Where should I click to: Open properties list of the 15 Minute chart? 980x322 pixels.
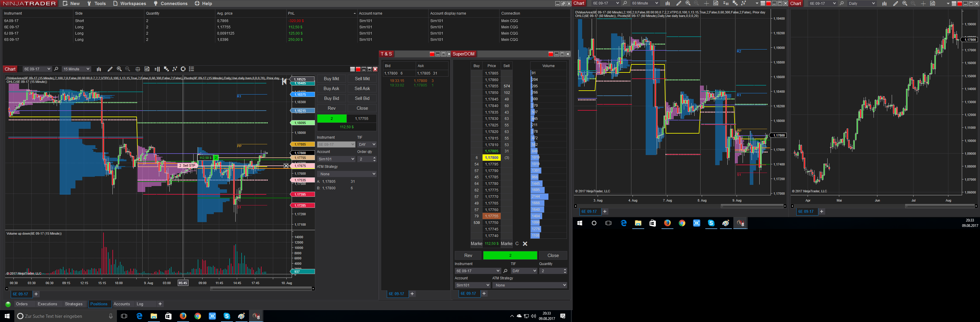pos(192,69)
